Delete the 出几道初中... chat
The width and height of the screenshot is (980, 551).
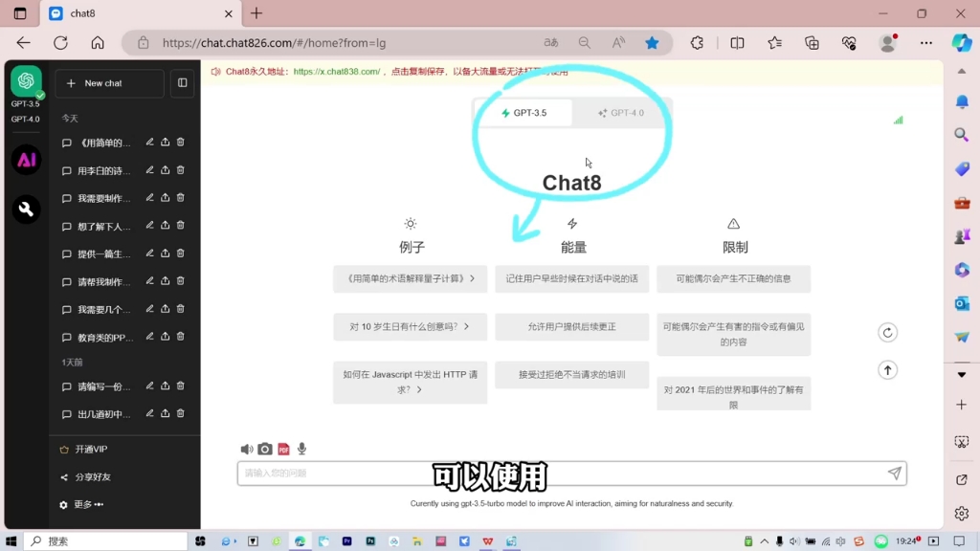[x=181, y=413]
